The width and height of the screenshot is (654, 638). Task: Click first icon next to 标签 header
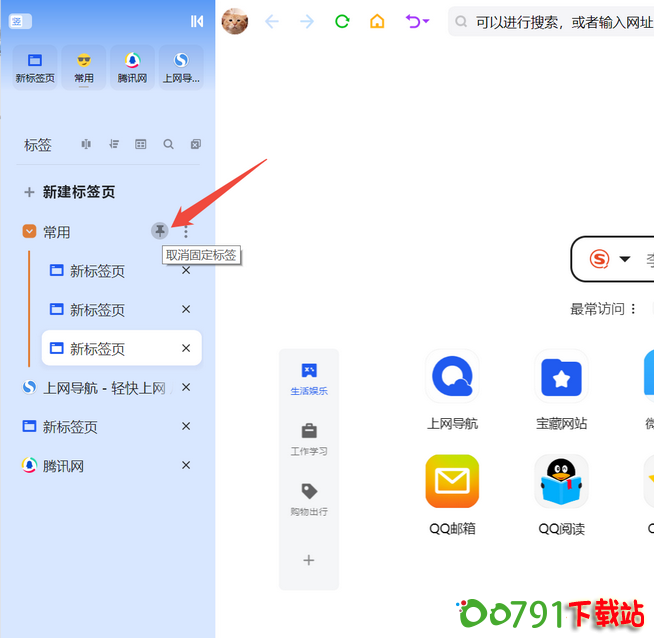(x=86, y=144)
